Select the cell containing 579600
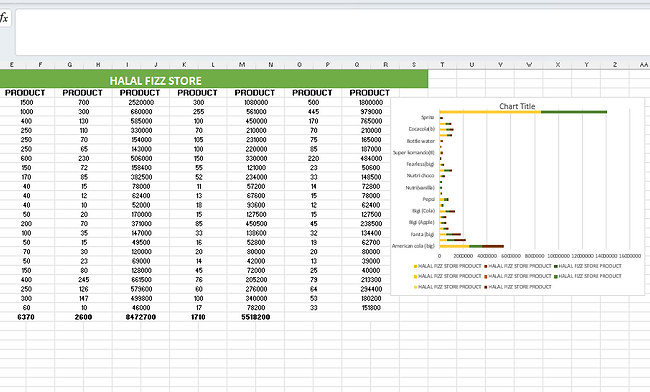The width and height of the screenshot is (650, 392). point(141,289)
